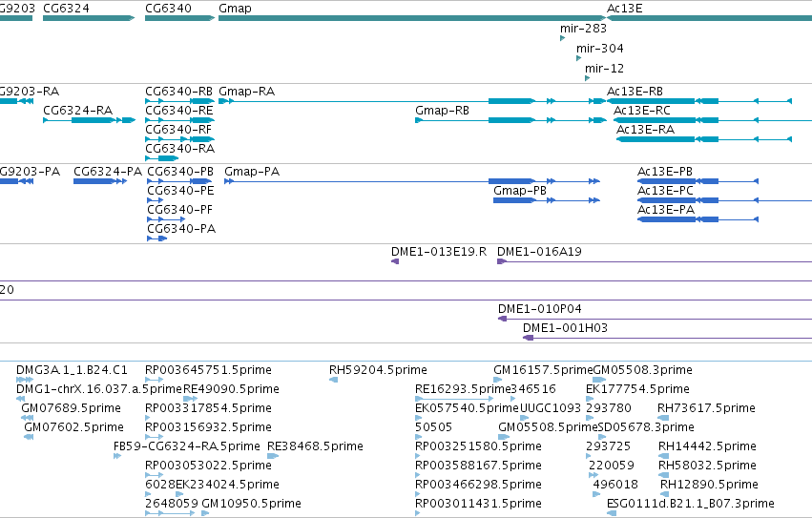Image resolution: width=812 pixels, height=518 pixels.
Task: Click the Ac13E-RB transcript label
Action: coord(635,92)
